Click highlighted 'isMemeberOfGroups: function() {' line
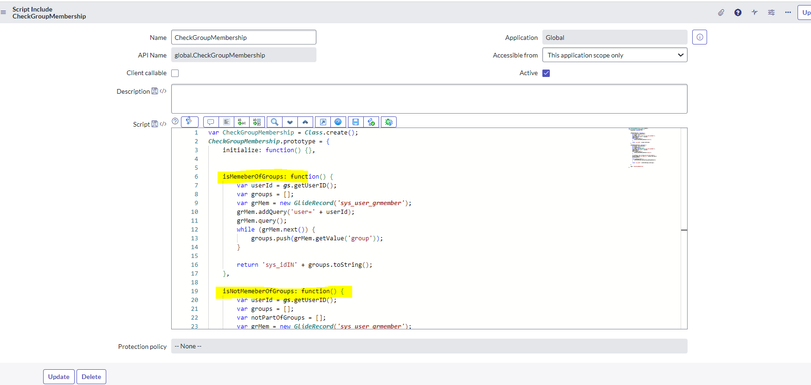 point(278,176)
